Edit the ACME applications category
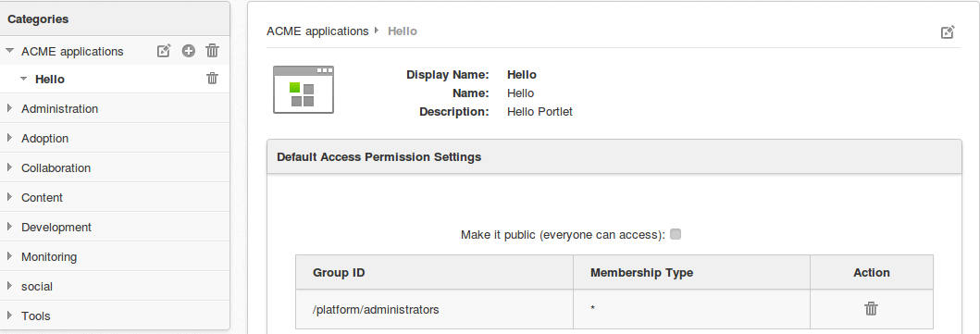 tap(164, 51)
